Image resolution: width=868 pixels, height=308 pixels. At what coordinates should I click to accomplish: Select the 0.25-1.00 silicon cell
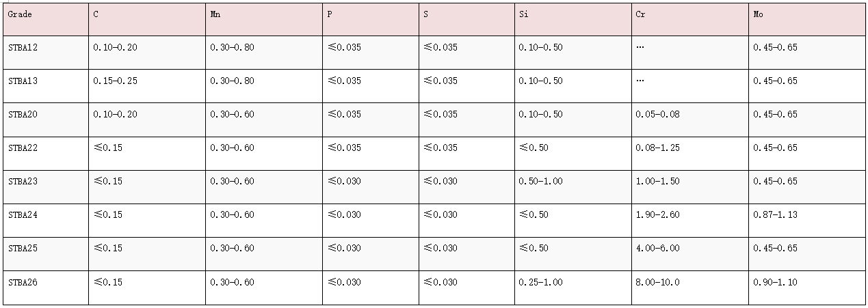tap(540, 282)
